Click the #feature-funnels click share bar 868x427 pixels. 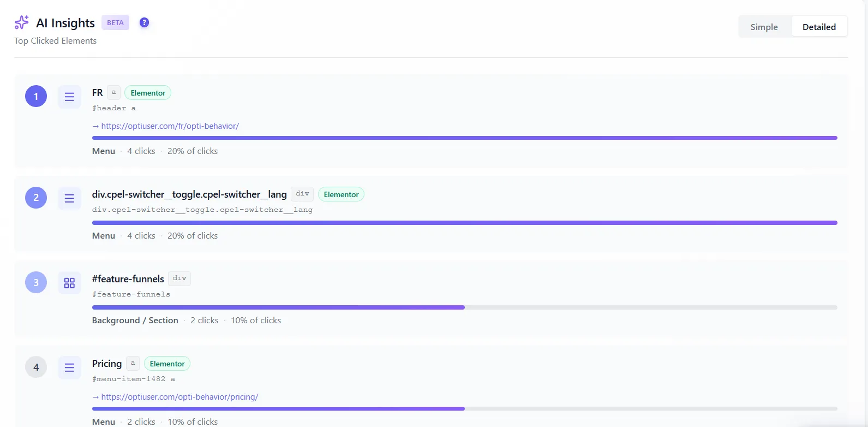coord(465,307)
